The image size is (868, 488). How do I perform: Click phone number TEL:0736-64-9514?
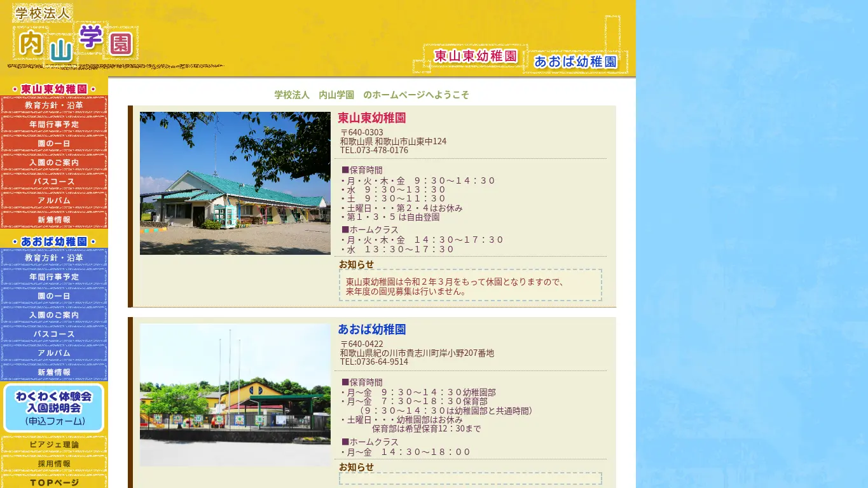tap(374, 362)
